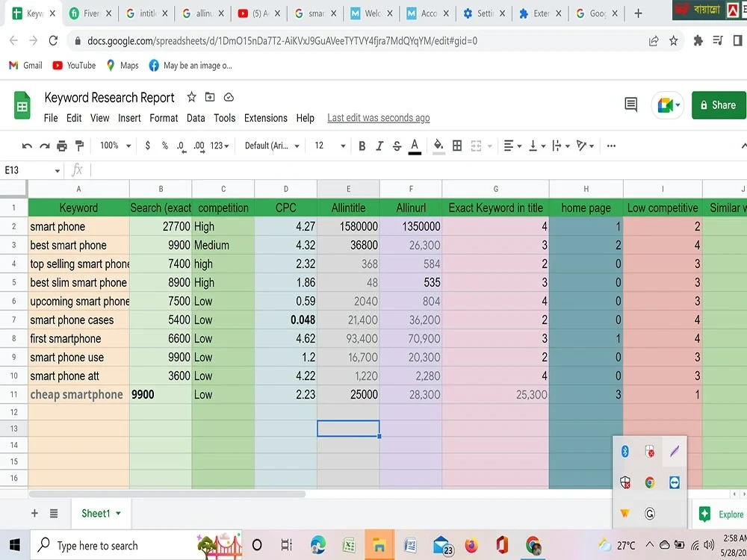Open the Gmail bookmark
The height and width of the screenshot is (560, 747).
[25, 66]
